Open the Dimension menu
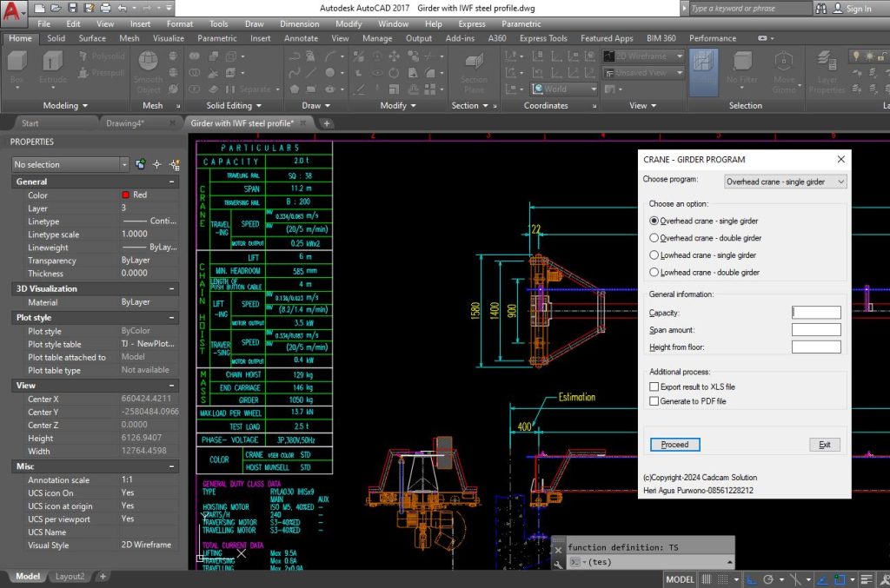890x588 pixels. click(299, 24)
